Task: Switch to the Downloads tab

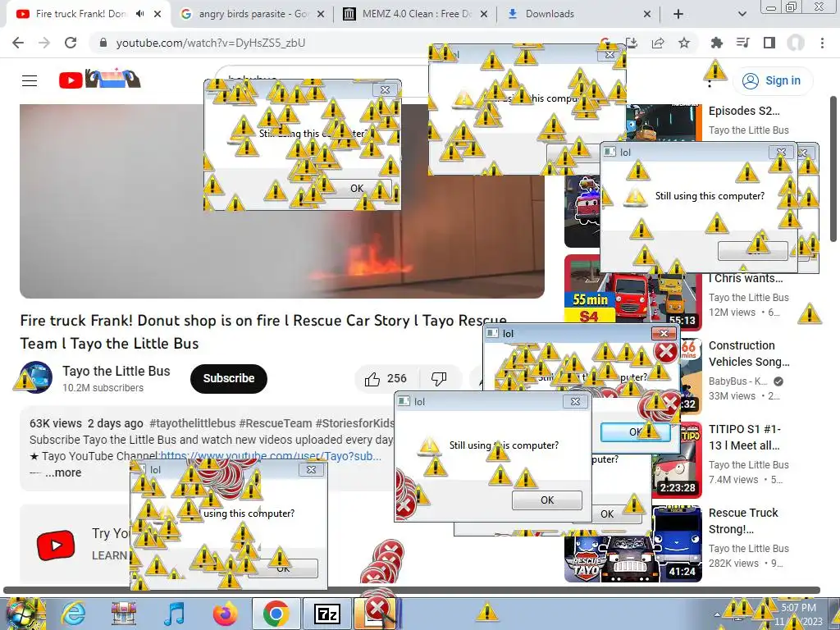Action: [x=578, y=14]
